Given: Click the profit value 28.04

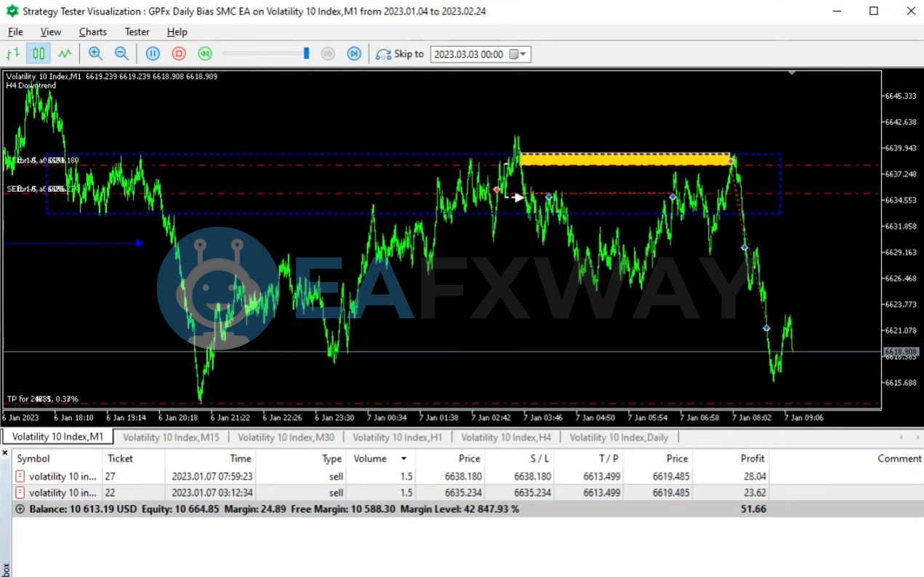Looking at the screenshot, I should pyautogui.click(x=755, y=477).
